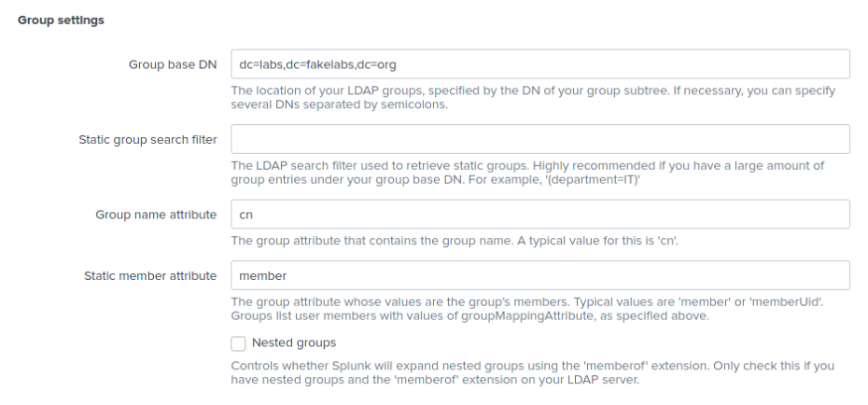Enable the Nested groups checkbox
Image resolution: width=868 pixels, height=405 pixels.
tap(238, 343)
